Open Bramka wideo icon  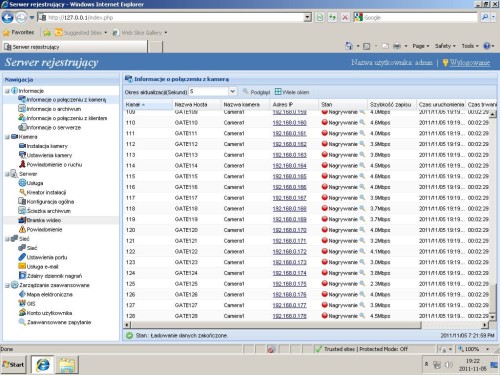[x=22, y=220]
